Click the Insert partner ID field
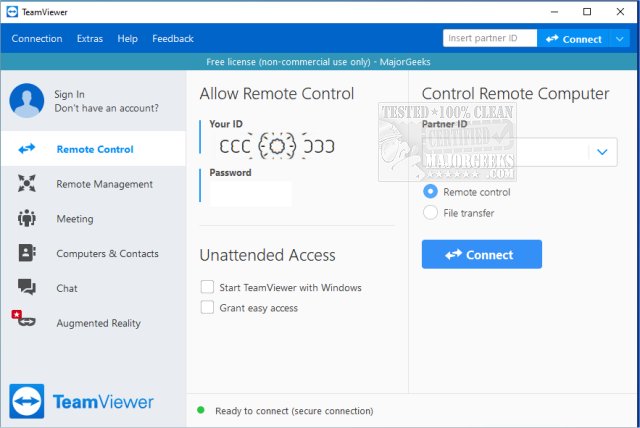This screenshot has height=428, width=640. [490, 39]
